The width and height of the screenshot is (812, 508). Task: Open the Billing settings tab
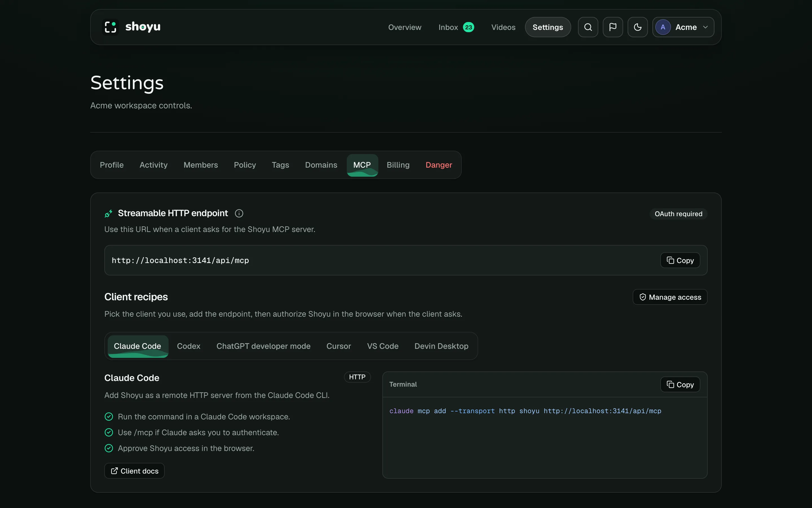click(x=398, y=165)
